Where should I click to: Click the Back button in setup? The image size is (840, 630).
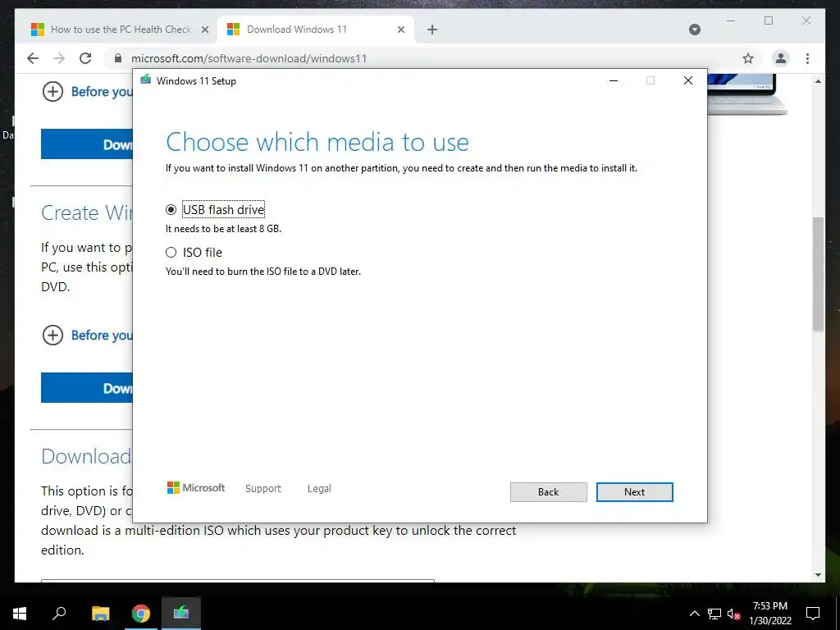pyautogui.click(x=548, y=492)
